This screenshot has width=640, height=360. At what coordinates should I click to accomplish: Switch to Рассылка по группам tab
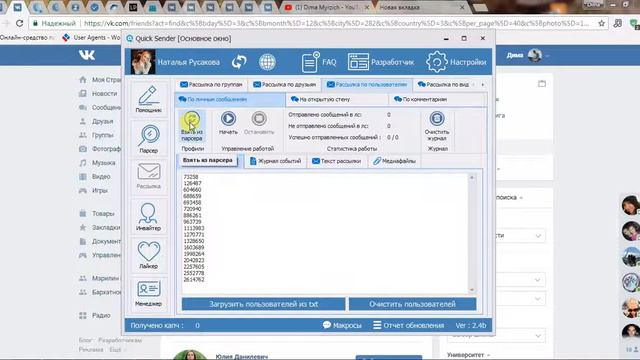tap(211, 84)
